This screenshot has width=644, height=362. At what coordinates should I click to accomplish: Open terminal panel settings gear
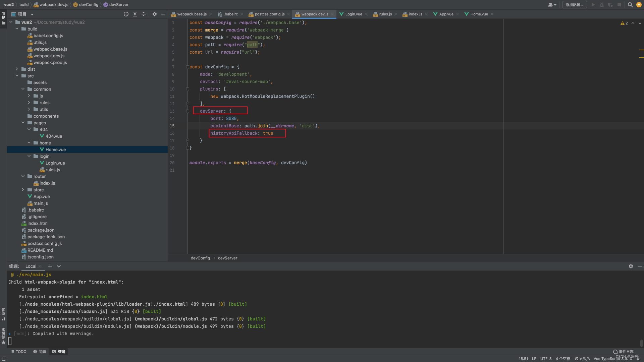pyautogui.click(x=631, y=266)
